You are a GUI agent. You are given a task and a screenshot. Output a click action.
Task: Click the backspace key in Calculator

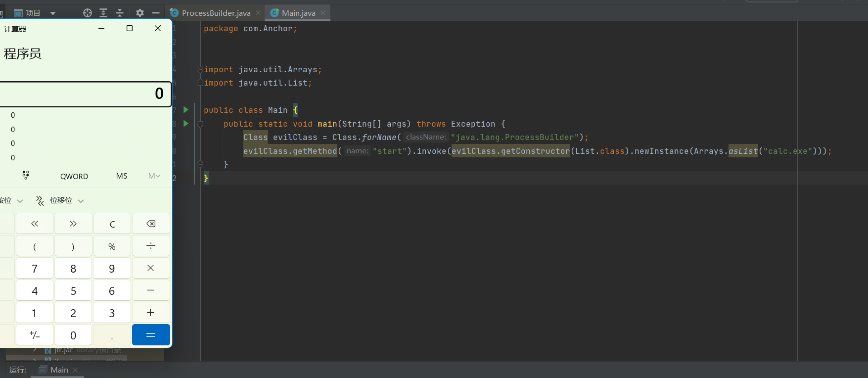click(x=151, y=224)
